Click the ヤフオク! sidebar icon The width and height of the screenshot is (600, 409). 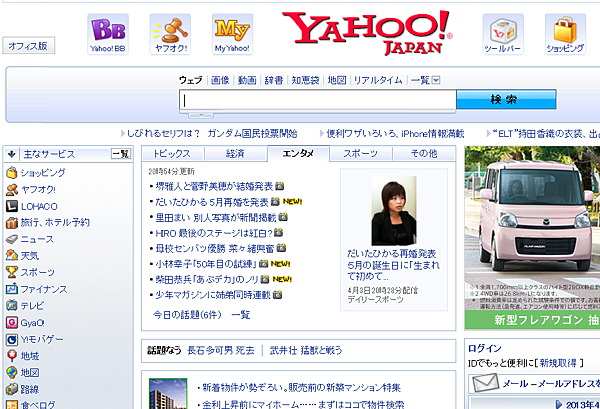[12, 189]
